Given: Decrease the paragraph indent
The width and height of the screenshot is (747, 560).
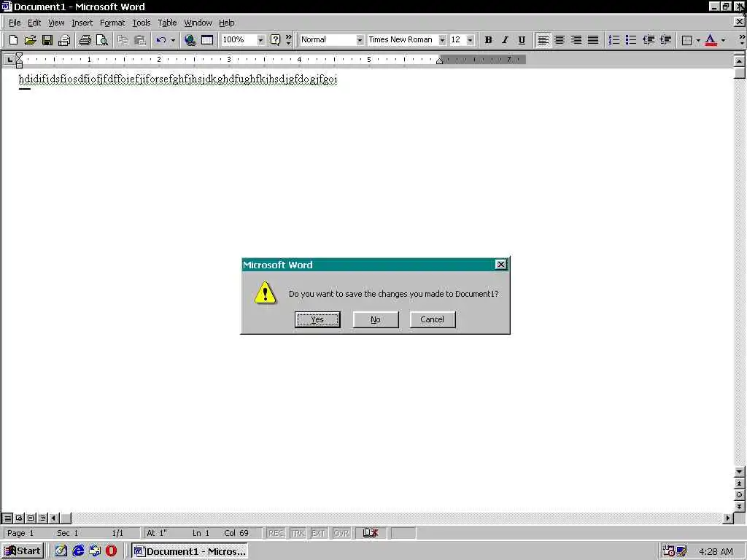Looking at the screenshot, I should pos(649,40).
